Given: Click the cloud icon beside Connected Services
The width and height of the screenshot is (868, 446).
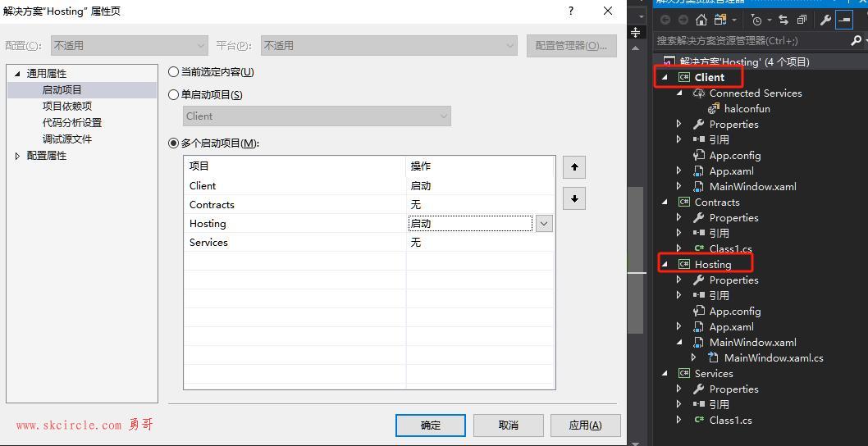Looking at the screenshot, I should tap(699, 93).
